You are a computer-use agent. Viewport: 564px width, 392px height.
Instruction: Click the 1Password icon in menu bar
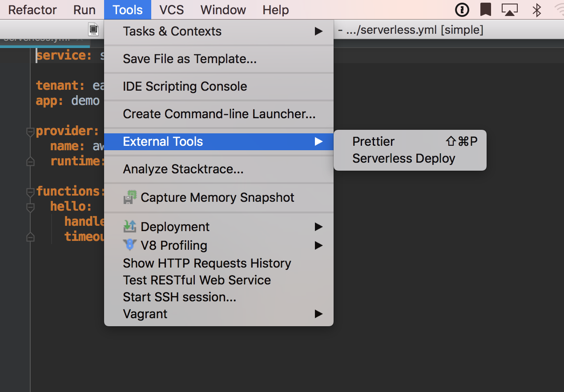(463, 9)
